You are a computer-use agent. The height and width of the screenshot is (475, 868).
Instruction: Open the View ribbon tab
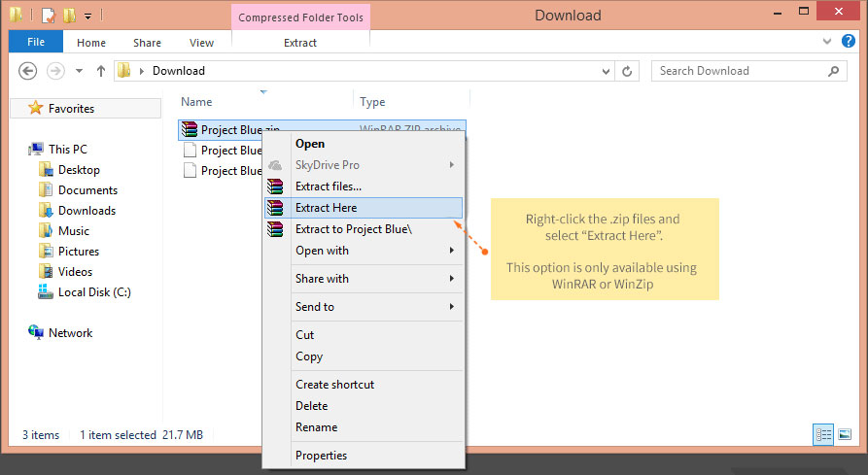(x=201, y=43)
